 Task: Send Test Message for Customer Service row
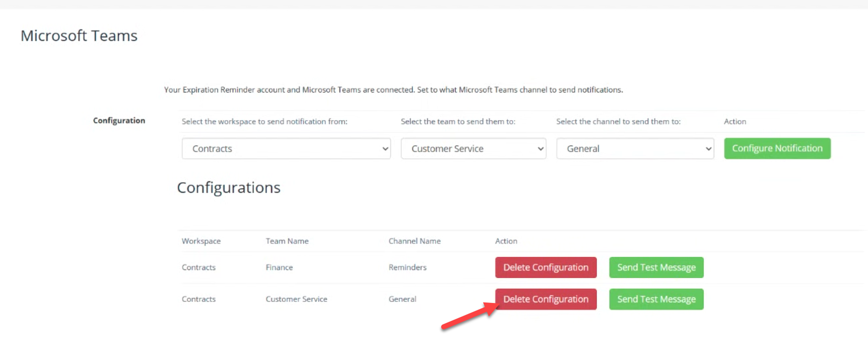656,299
